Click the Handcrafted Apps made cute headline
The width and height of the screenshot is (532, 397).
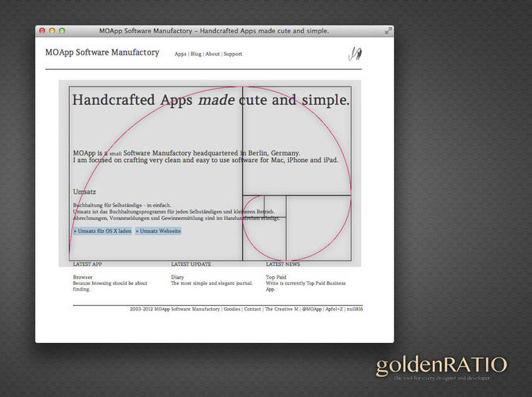210,100
